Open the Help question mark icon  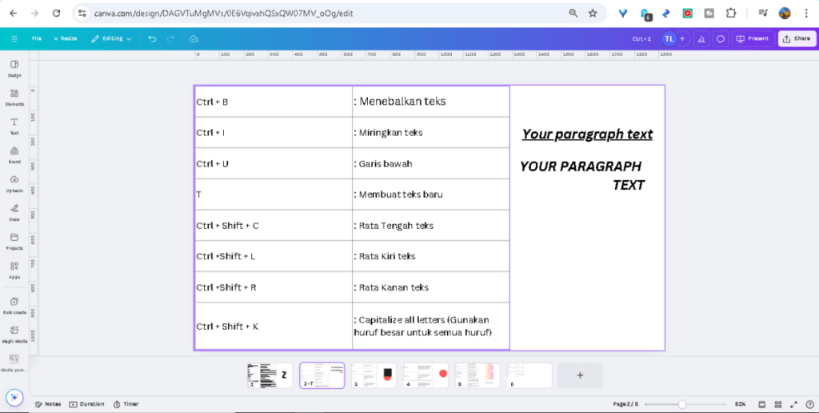[809, 404]
